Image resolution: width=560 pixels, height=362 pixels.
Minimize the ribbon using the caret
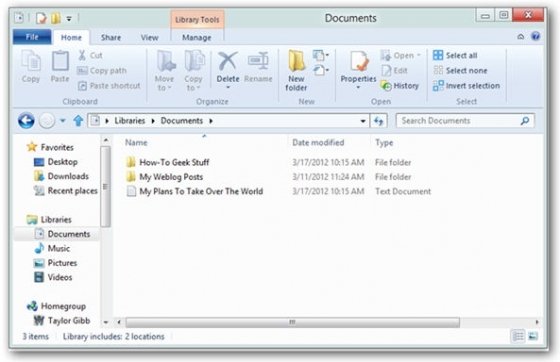tap(521, 36)
